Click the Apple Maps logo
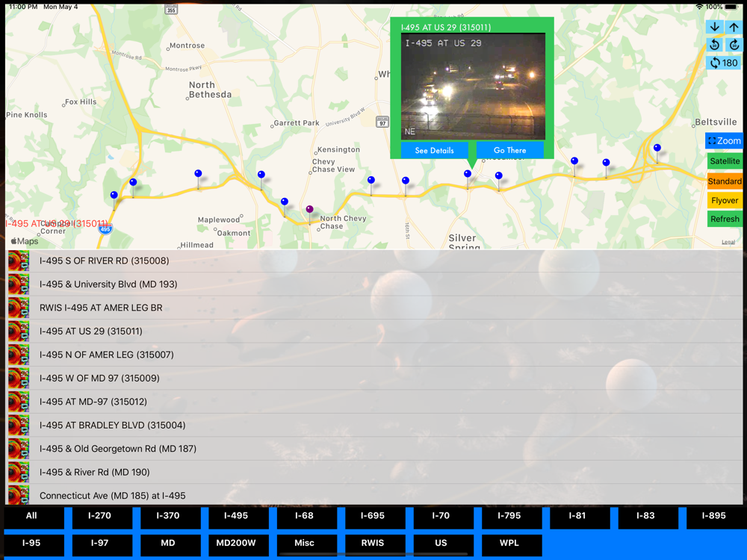This screenshot has width=747, height=560. point(25,241)
